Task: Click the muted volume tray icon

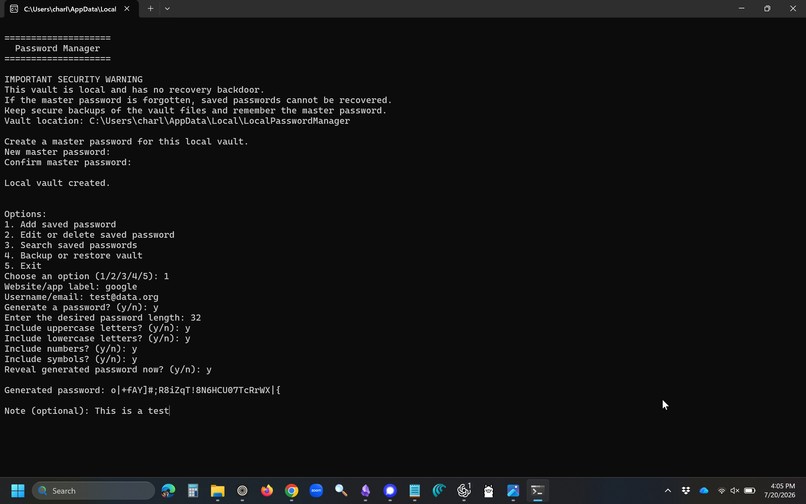Action: point(735,491)
